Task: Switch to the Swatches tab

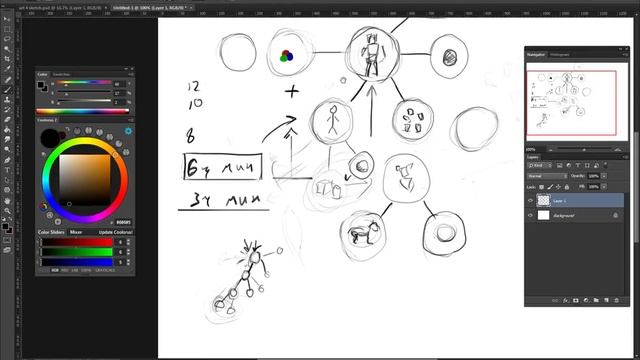Action: click(x=61, y=75)
